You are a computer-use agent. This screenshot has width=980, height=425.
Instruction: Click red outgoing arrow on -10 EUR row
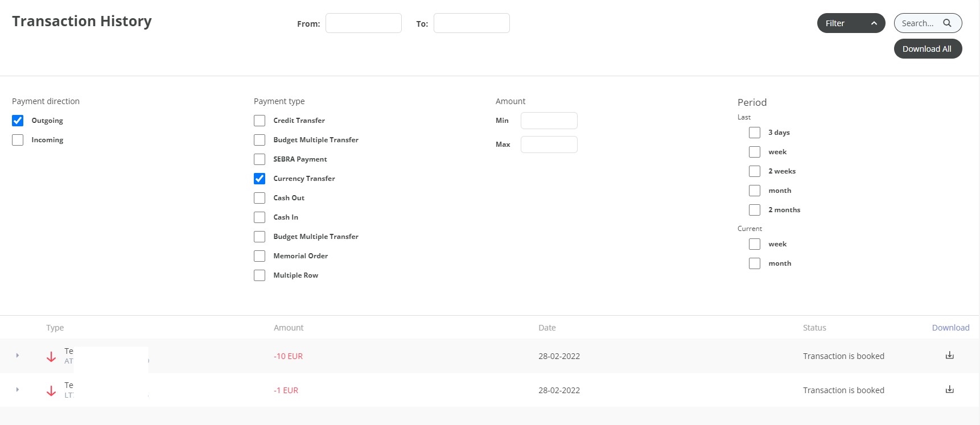tap(51, 357)
